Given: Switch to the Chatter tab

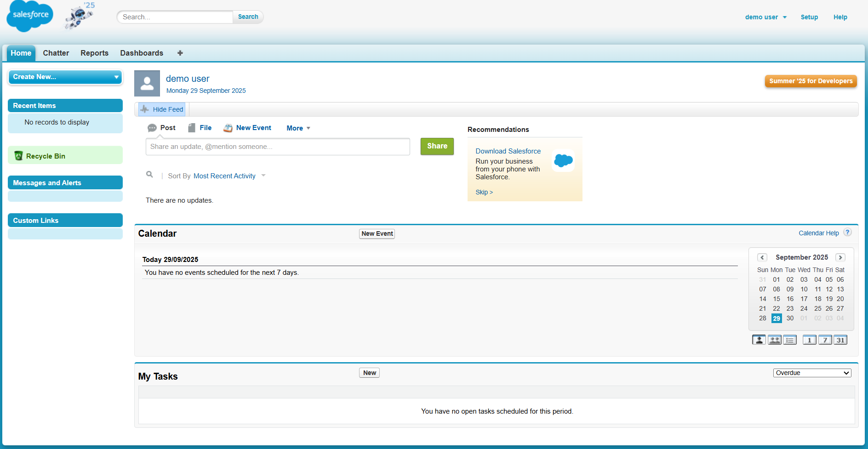Looking at the screenshot, I should [x=56, y=53].
